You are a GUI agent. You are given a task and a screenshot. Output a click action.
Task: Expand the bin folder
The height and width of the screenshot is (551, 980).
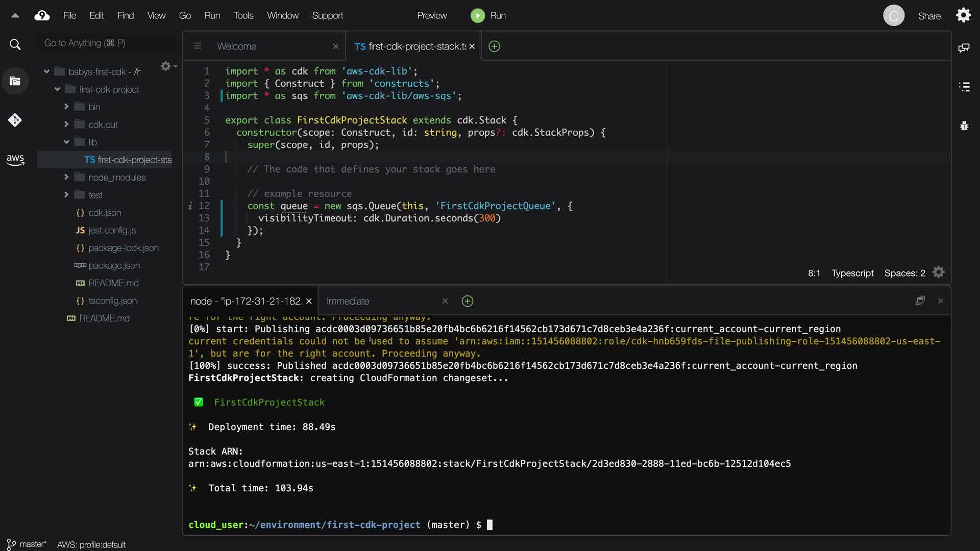coord(66,107)
